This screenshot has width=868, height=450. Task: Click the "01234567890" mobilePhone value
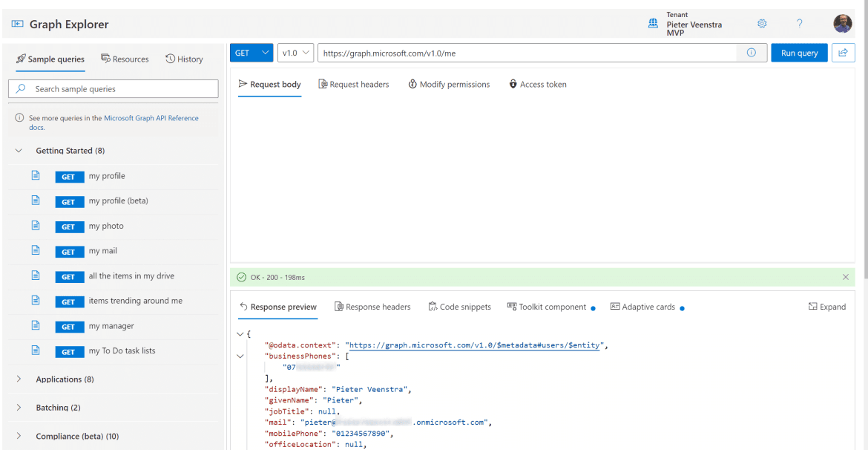tap(362, 434)
